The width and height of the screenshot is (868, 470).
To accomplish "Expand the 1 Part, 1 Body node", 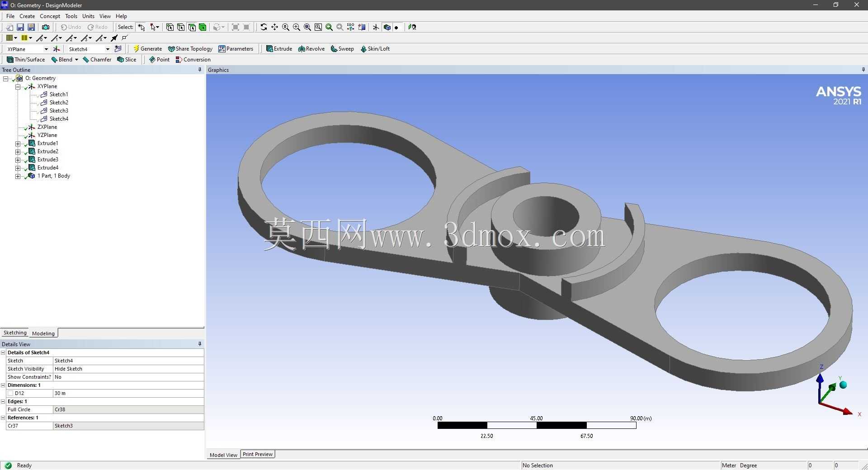I will pos(18,176).
